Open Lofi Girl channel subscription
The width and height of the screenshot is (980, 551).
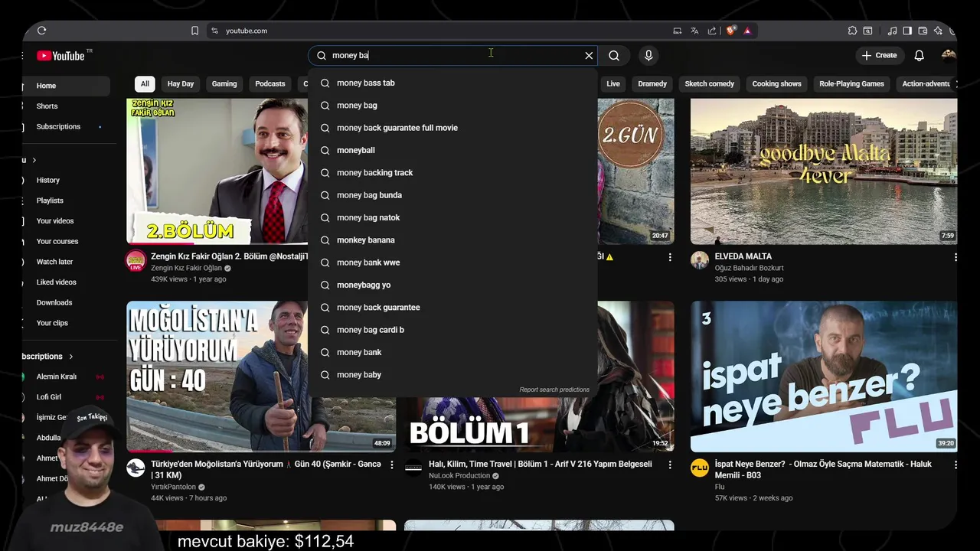click(66, 397)
